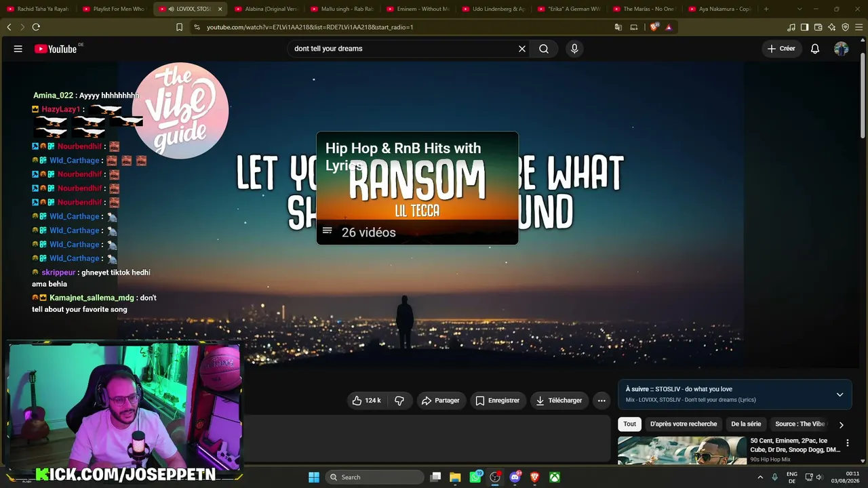This screenshot has width=868, height=488.
Task: Switch to Aya Nakamura - Copines tab
Action: coord(721,9)
